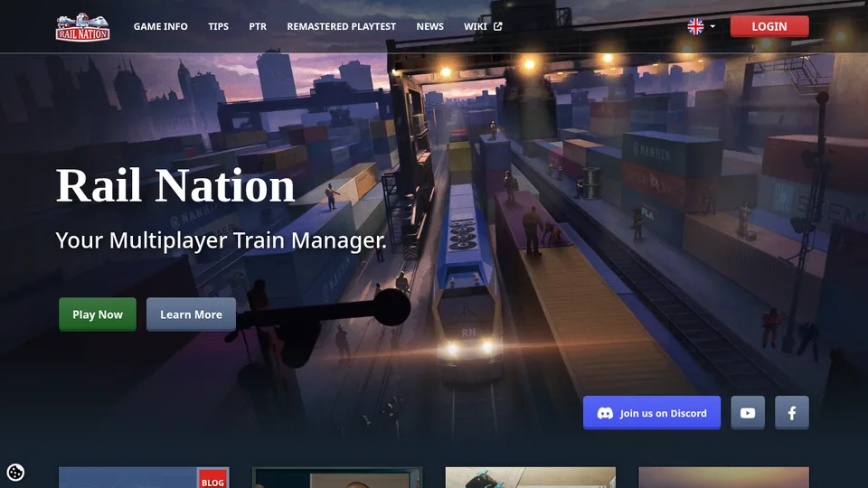Open cookie settings icon
Screen dimensions: 868x488
15,473
